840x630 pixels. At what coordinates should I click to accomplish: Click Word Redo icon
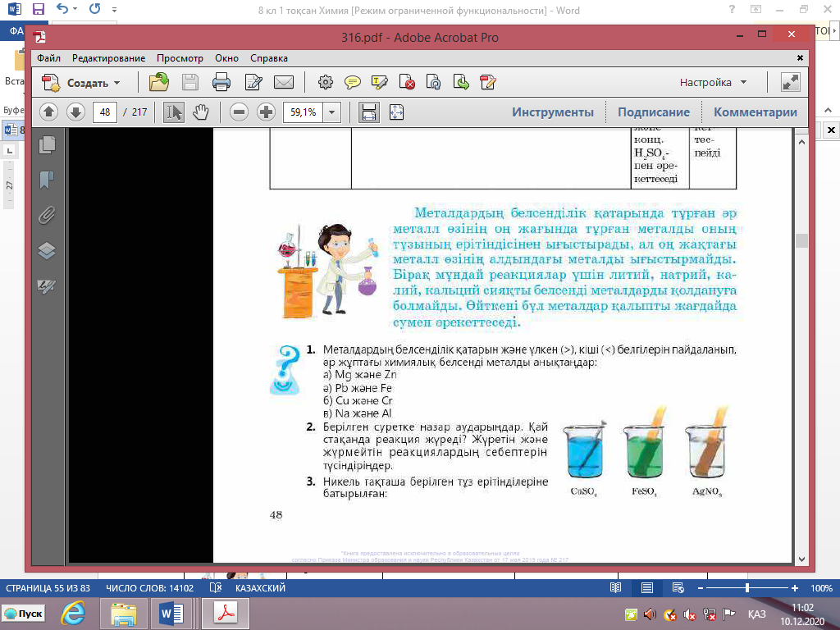click(95, 9)
